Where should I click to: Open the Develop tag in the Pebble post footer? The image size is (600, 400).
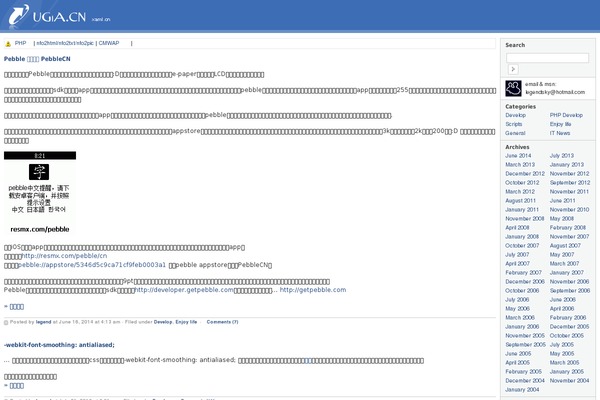163,322
